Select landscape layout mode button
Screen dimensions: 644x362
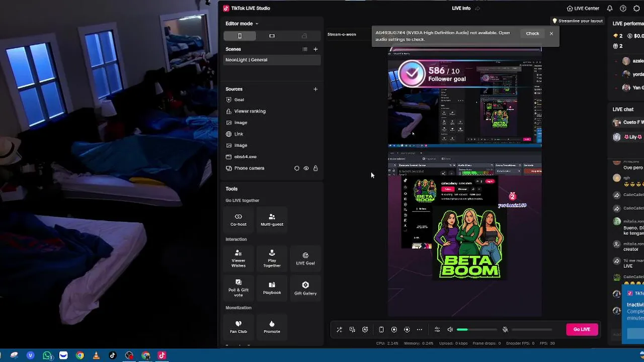point(272,36)
